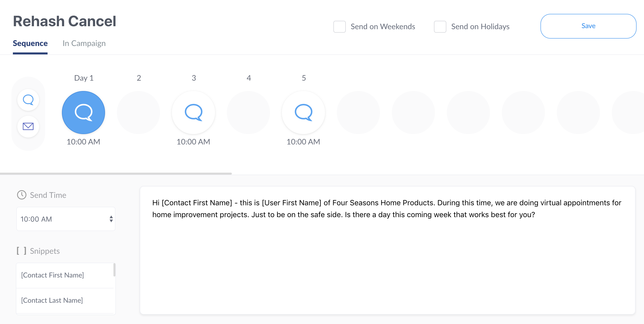The width and height of the screenshot is (644, 324).
Task: Open the Day 3 text message step
Action: tap(193, 112)
